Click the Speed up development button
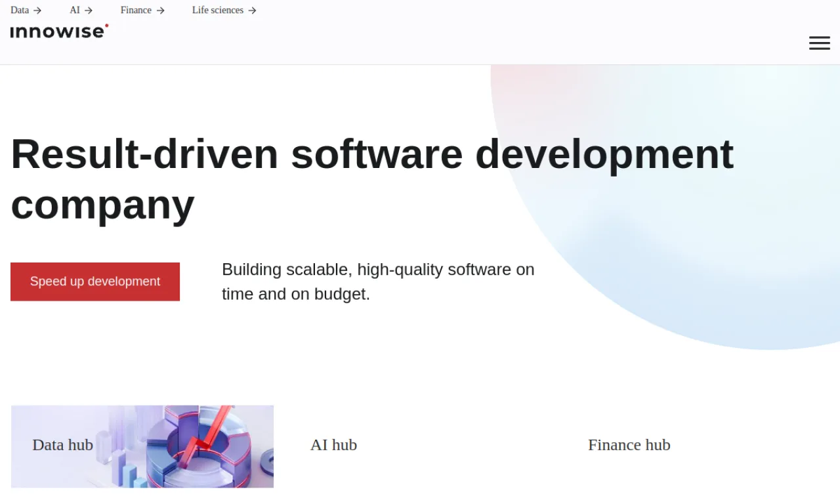Screen dimensions: 840x504 tap(95, 282)
